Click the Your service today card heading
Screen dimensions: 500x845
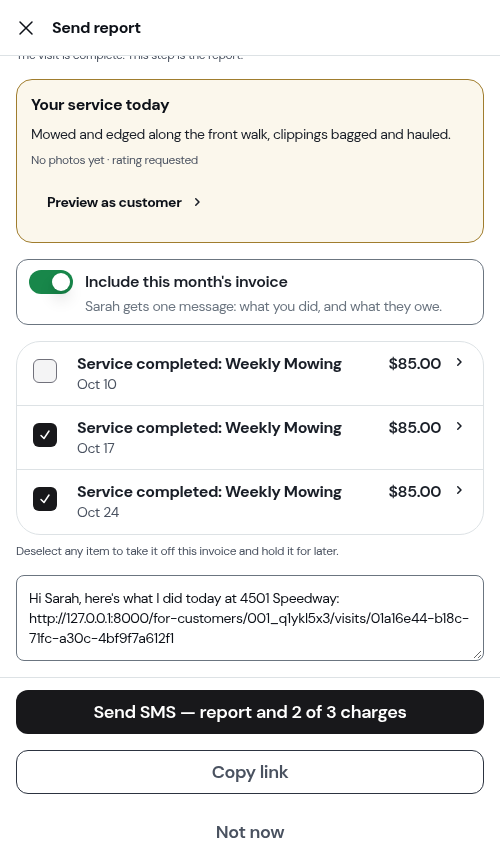[x=100, y=105]
